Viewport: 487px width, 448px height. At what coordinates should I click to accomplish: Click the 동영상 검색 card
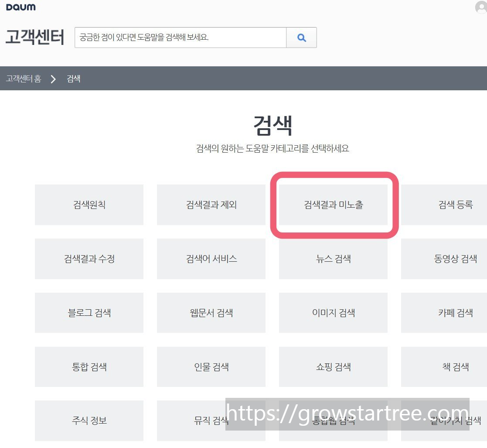[x=455, y=259]
